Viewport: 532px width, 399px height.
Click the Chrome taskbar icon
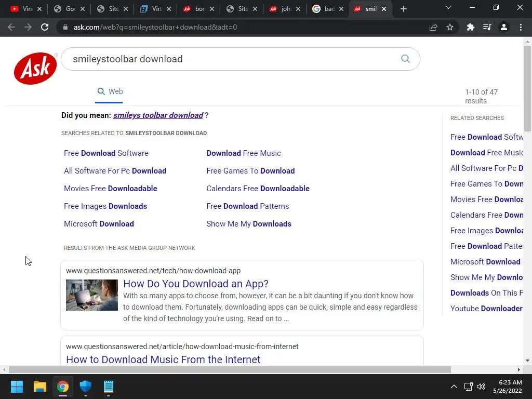(63, 387)
